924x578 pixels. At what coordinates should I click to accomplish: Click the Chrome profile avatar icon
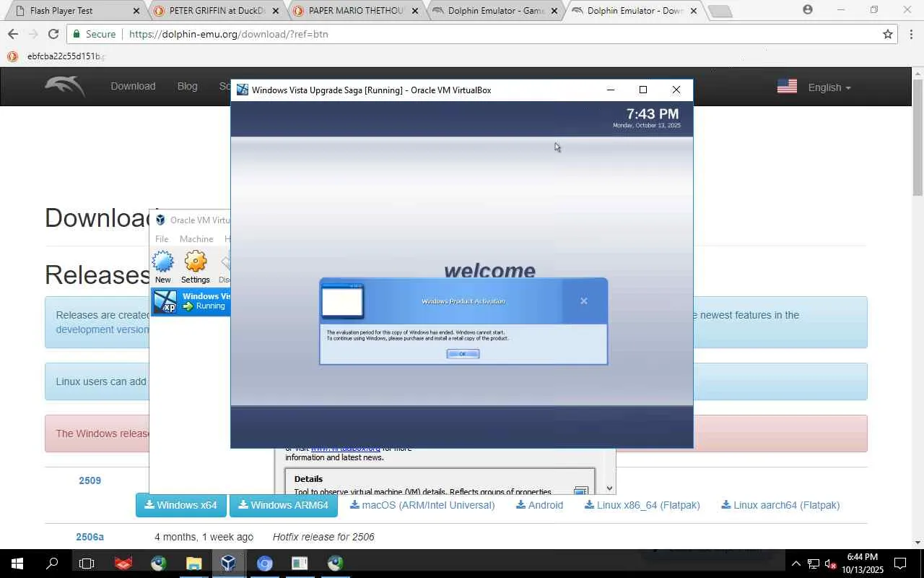point(808,9)
